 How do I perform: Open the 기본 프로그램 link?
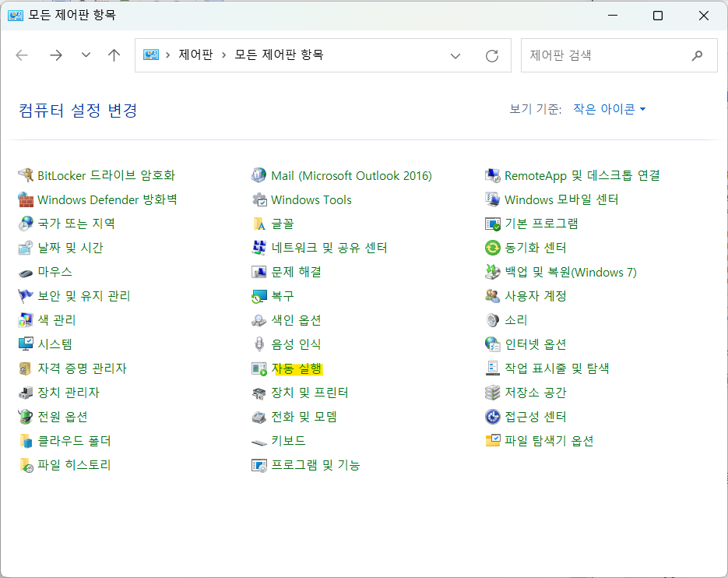point(541,224)
